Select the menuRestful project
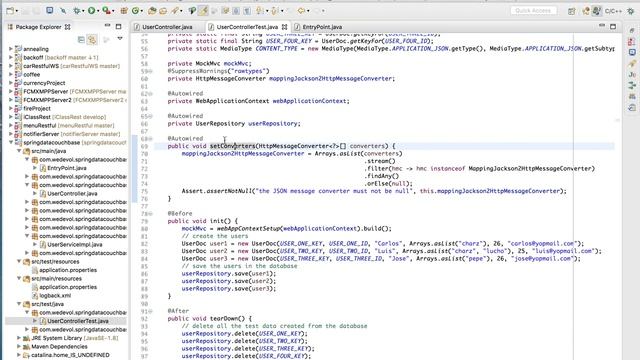The height and width of the screenshot is (360, 640). click(40, 125)
